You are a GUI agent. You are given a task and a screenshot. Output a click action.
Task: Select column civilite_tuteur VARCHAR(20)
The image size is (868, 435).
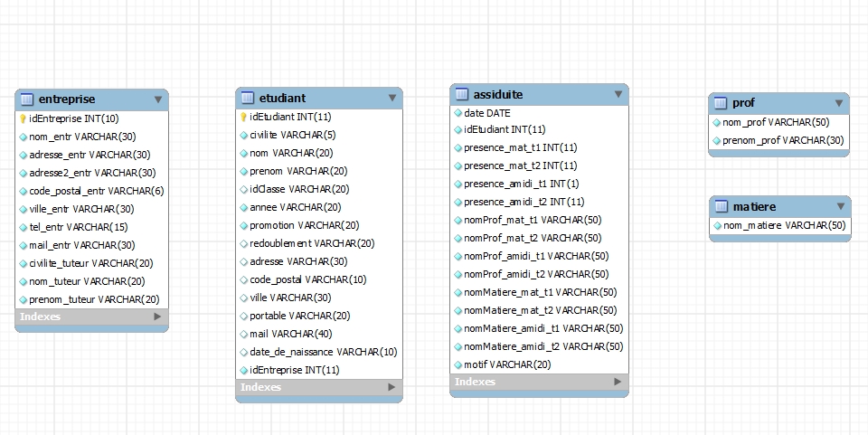tap(91, 263)
